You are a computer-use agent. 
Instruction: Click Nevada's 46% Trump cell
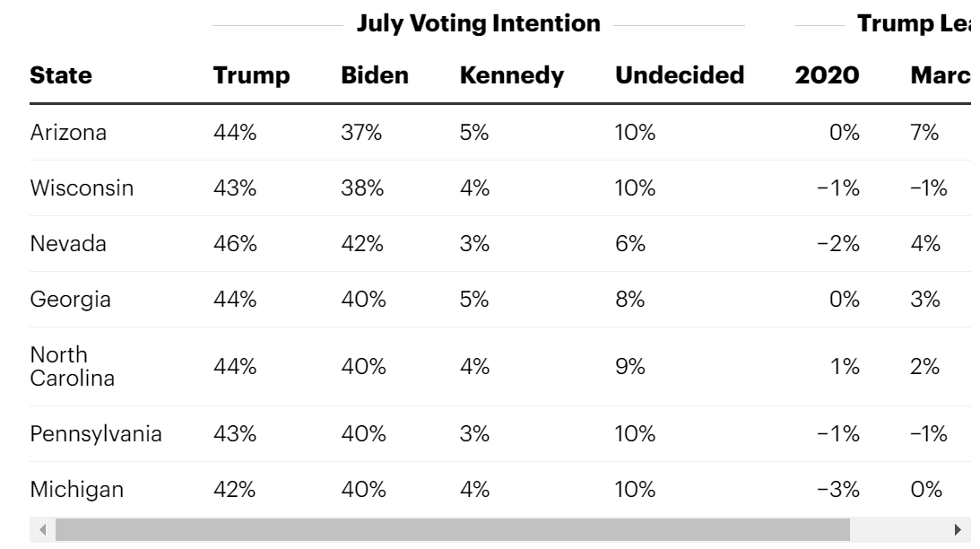click(x=235, y=244)
